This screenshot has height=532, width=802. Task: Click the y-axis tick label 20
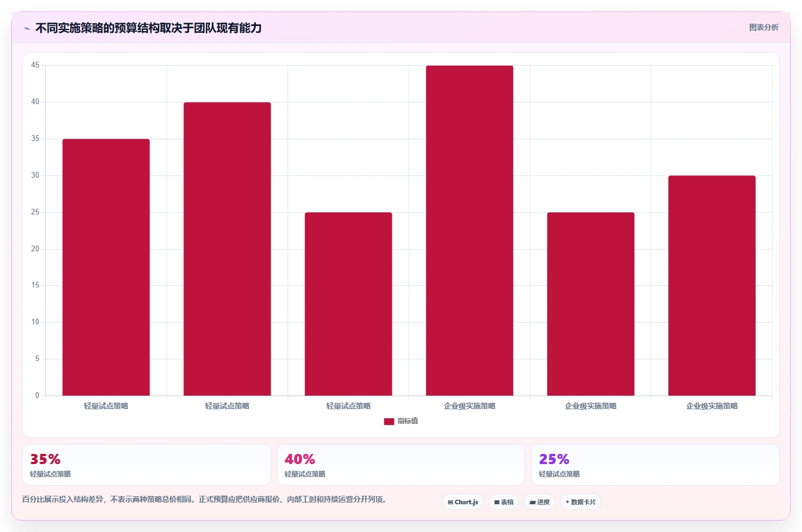(35, 249)
